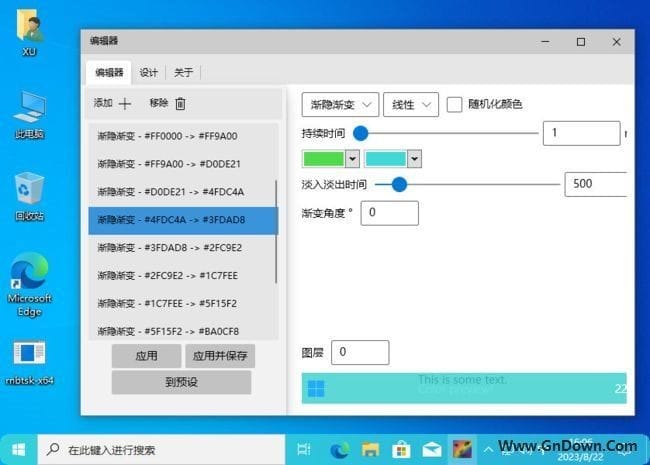The image size is (650, 465).
Task: Expand the green color picker arrow
Action: coord(352,159)
